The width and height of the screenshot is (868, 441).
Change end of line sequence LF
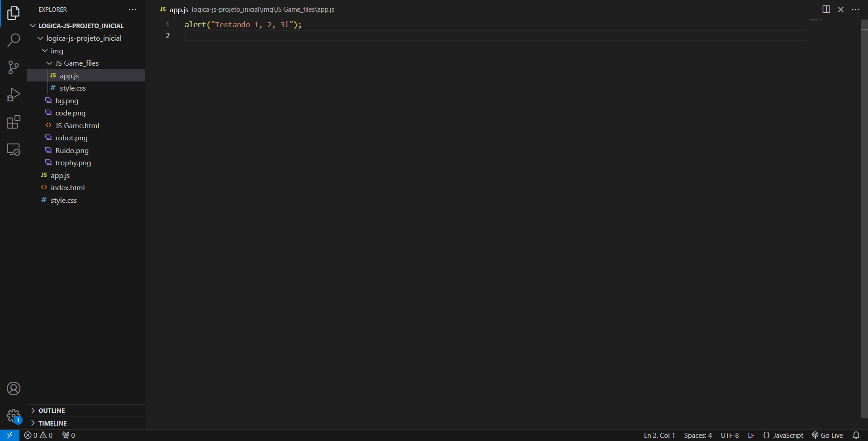751,435
